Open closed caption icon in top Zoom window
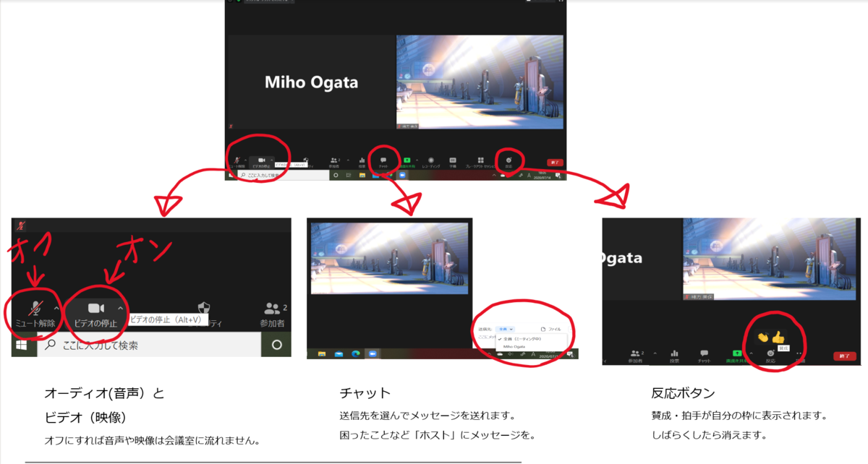The height and width of the screenshot is (464, 868). click(453, 160)
